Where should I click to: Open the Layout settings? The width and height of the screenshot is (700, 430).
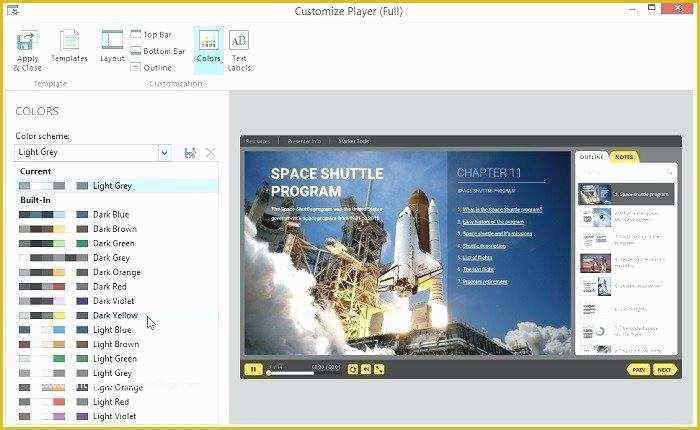(112, 46)
